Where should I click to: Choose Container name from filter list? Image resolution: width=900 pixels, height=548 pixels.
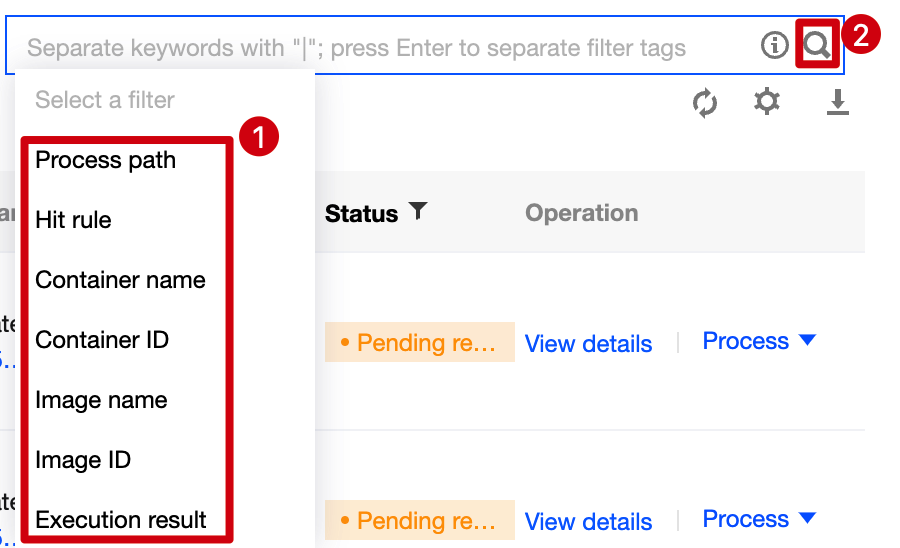[120, 280]
